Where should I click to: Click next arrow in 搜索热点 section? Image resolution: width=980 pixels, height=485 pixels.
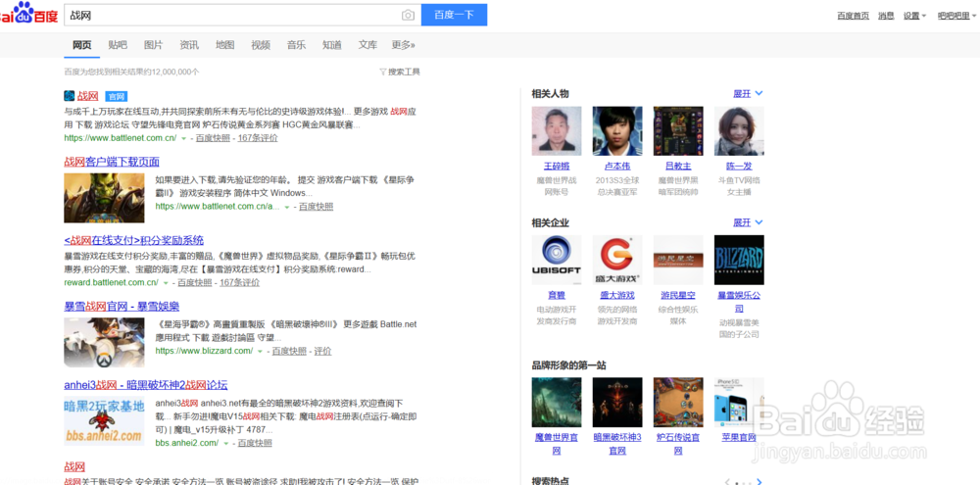(x=759, y=482)
